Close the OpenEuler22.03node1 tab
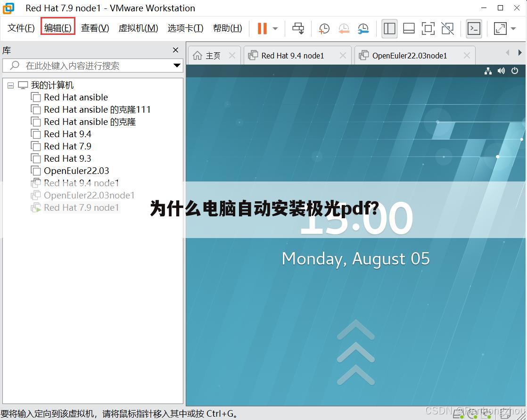 (467, 56)
